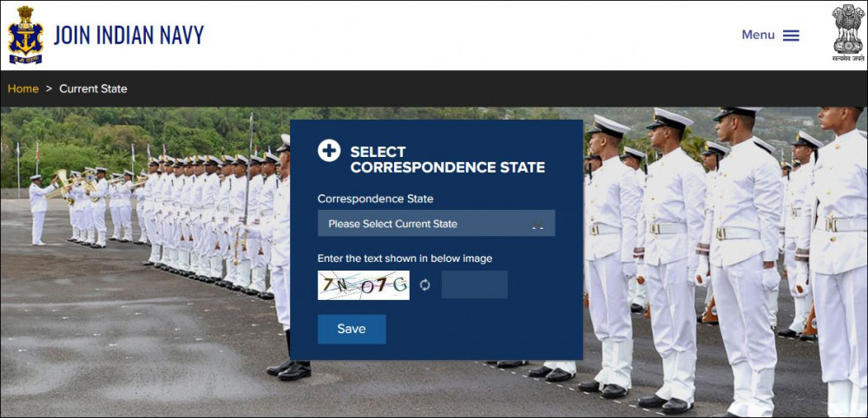The height and width of the screenshot is (418, 868).
Task: Click the national emblem of India icon
Action: [847, 29]
